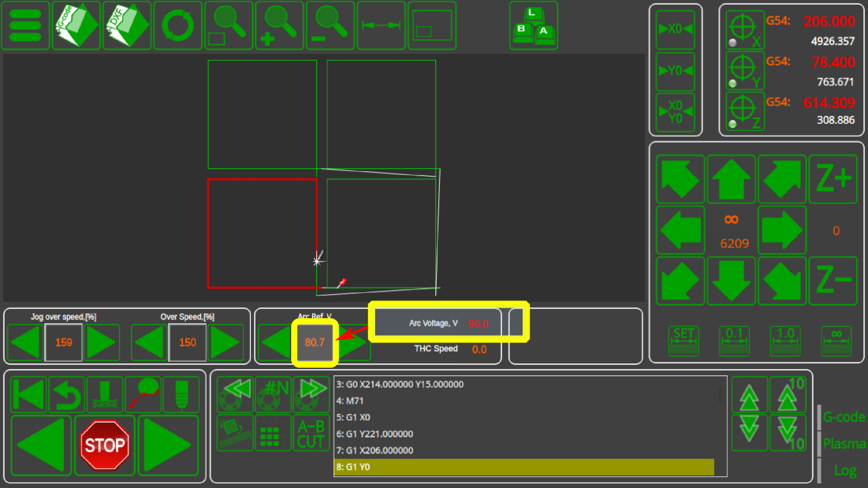Switch to the Plasma tab
This screenshot has height=488, width=868.
844,443
